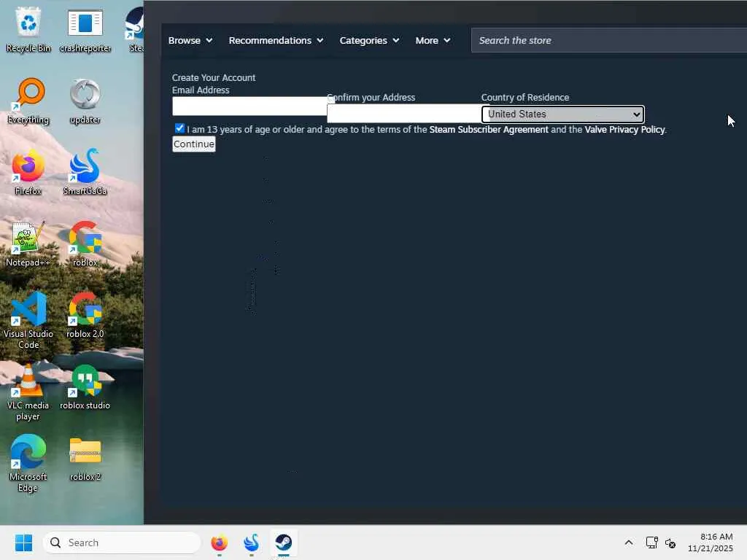This screenshot has width=747, height=560.
Task: Select the Microsoft Edge desktop shortcut
Action: (x=28, y=463)
